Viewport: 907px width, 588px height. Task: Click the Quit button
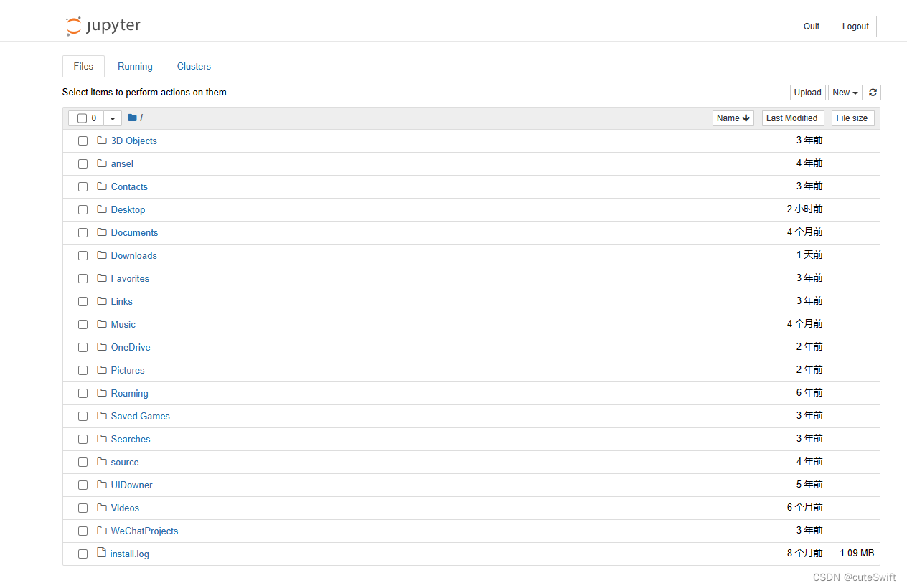pyautogui.click(x=812, y=27)
